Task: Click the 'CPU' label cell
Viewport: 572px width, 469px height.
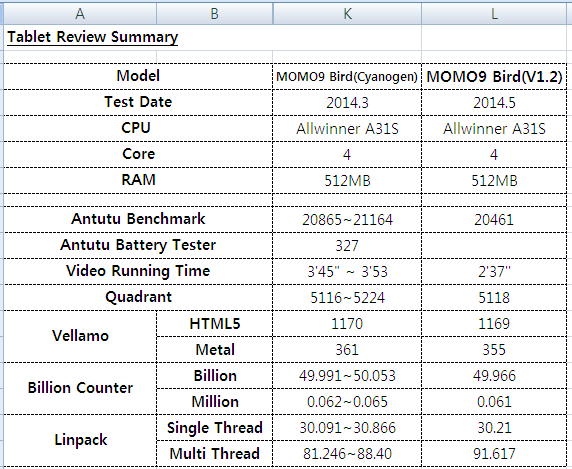Action: (138, 128)
